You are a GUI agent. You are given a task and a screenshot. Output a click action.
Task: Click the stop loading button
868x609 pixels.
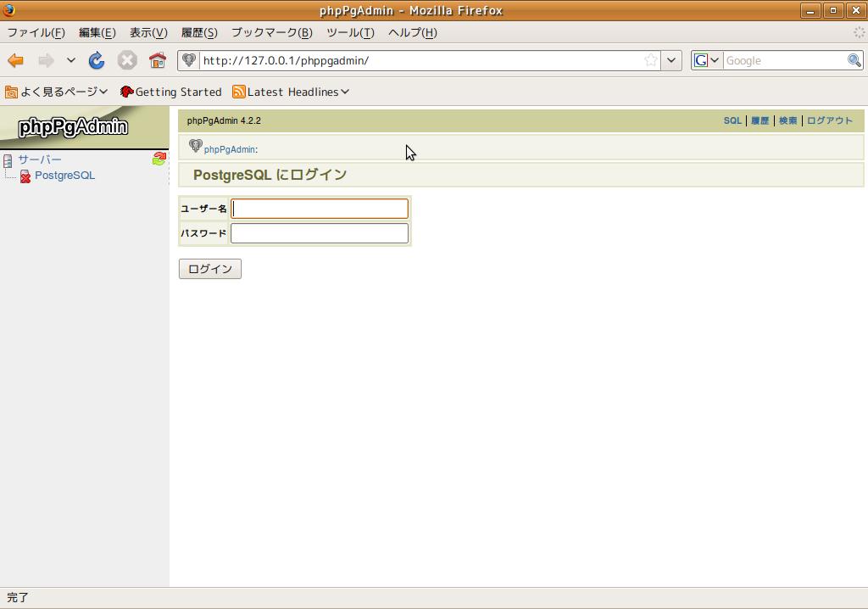127,60
